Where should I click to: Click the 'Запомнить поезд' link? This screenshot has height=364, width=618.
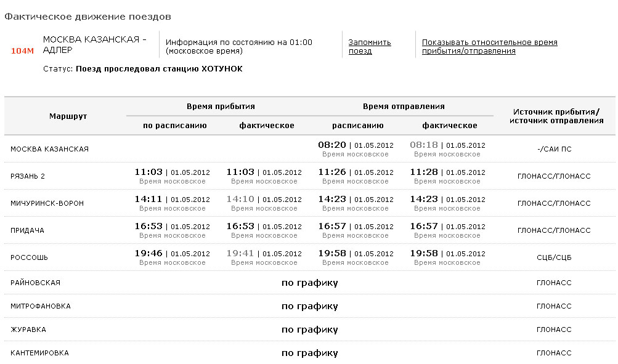coord(369,47)
